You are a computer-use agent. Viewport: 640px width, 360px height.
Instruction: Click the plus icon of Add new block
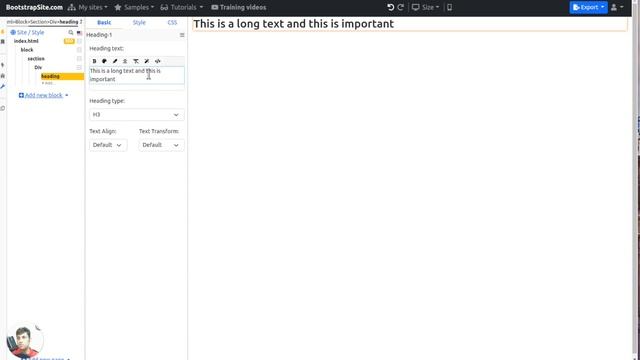pos(21,95)
